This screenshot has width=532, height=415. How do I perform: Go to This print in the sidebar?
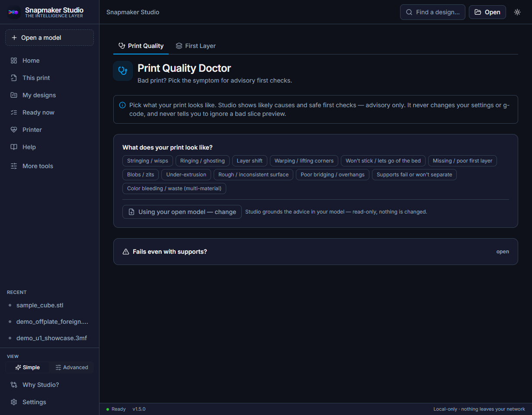coord(49,78)
